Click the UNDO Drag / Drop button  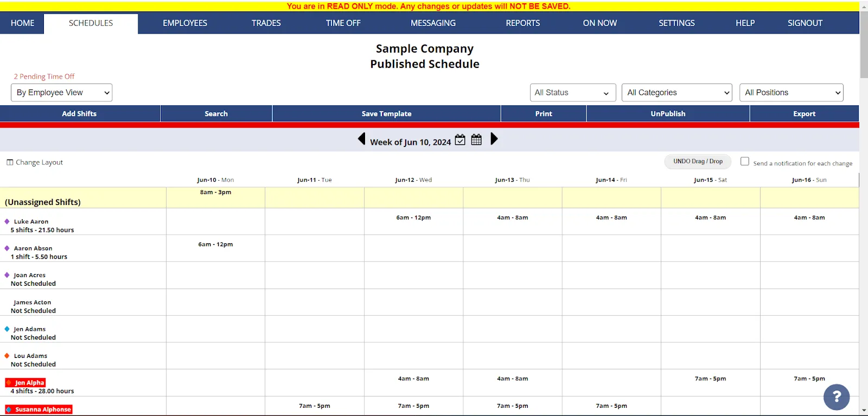698,162
